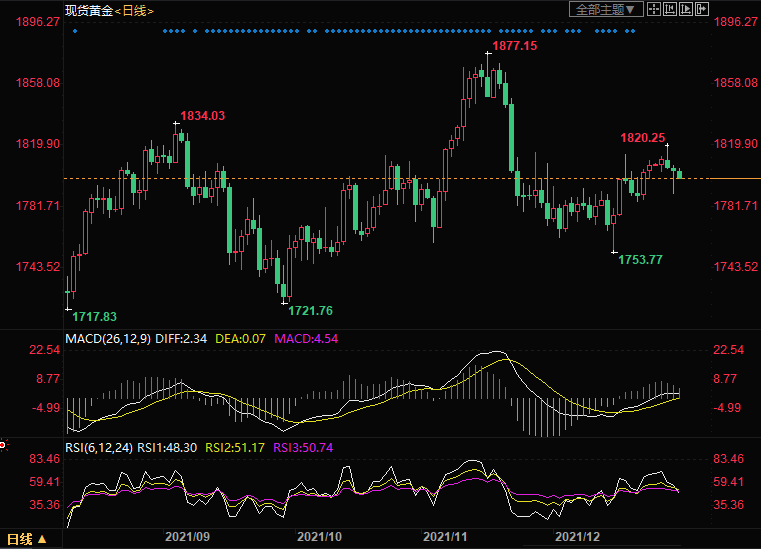
Task: Click the red flashing alert icon at left
Action: 3,443
